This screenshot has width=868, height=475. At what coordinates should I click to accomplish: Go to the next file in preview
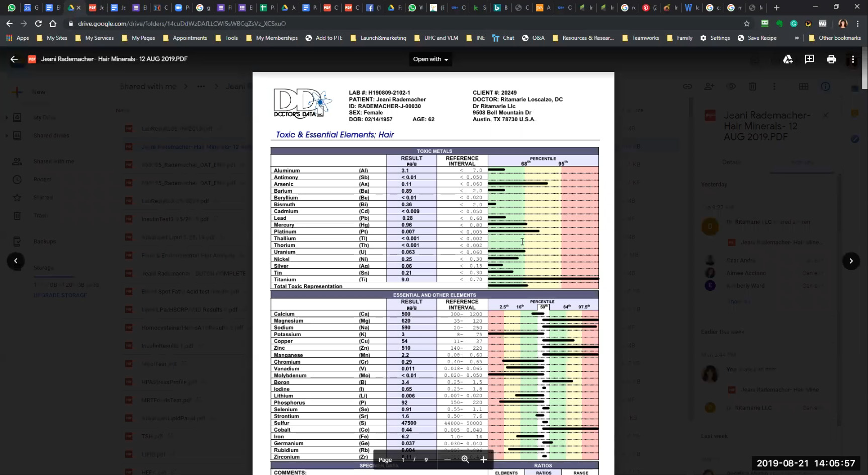(x=851, y=261)
